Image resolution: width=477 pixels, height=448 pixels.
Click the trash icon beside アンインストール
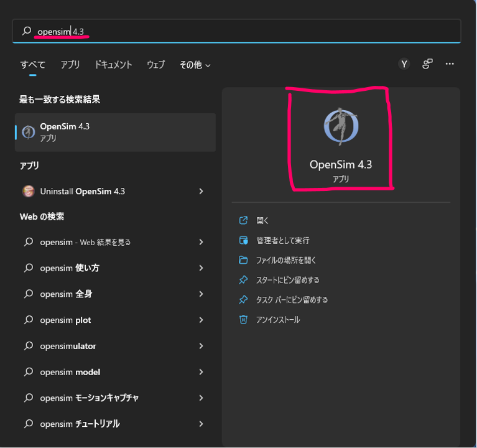tap(243, 319)
